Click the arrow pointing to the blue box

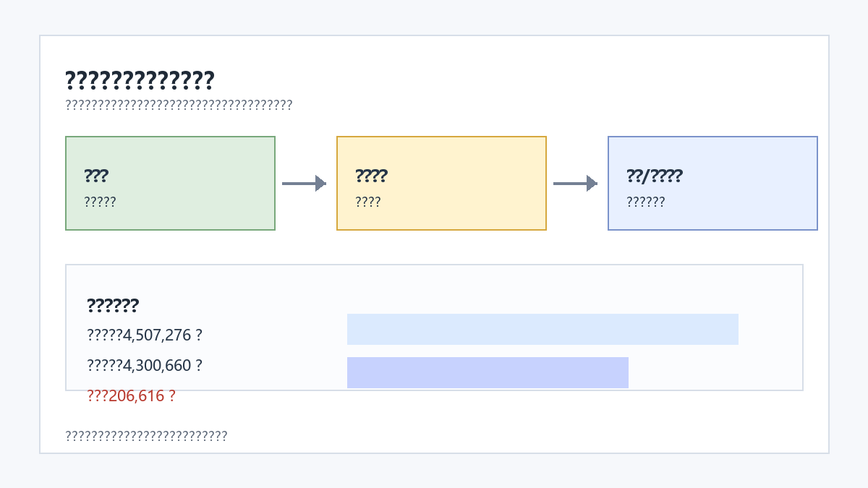(x=575, y=184)
